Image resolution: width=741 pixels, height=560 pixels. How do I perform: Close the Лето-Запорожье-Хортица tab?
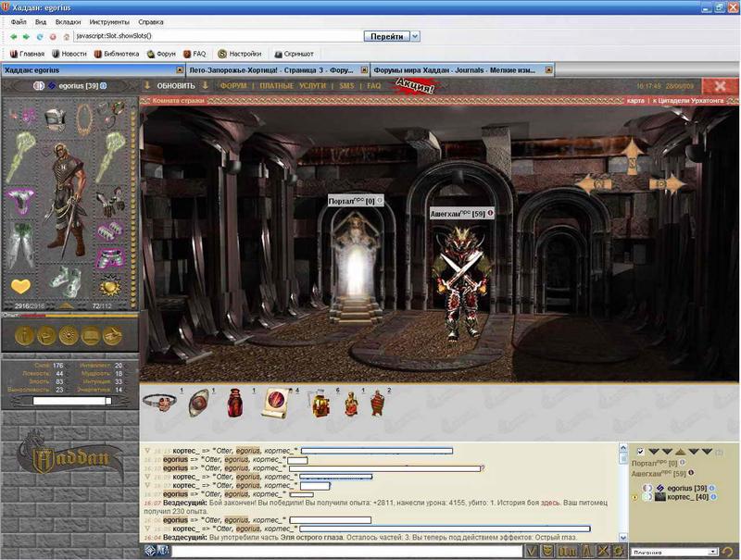[364, 69]
